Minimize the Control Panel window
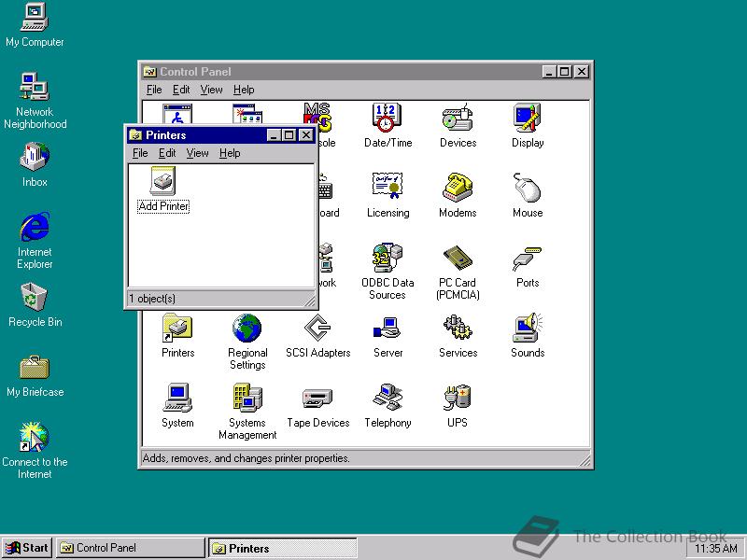Screen dimensions: 747x560 click(x=549, y=72)
